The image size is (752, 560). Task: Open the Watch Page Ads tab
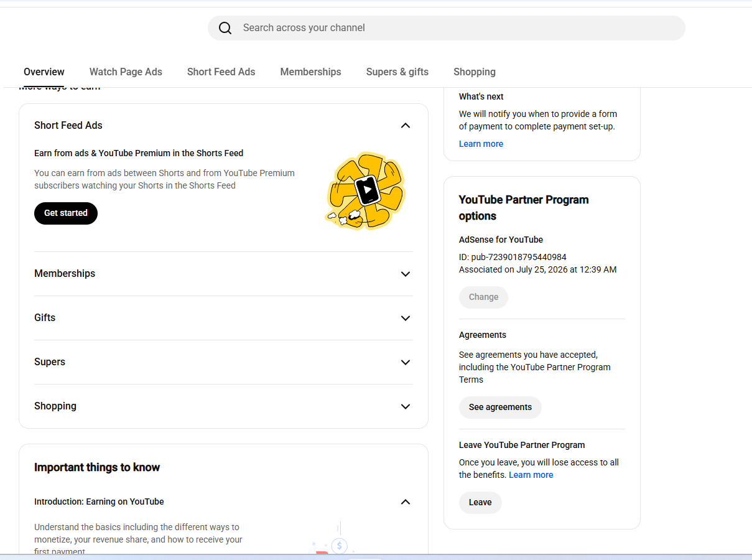pyautogui.click(x=126, y=72)
